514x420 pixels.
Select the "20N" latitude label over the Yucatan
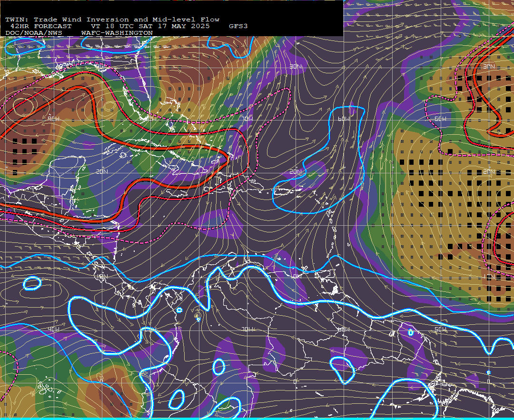[x=102, y=171]
